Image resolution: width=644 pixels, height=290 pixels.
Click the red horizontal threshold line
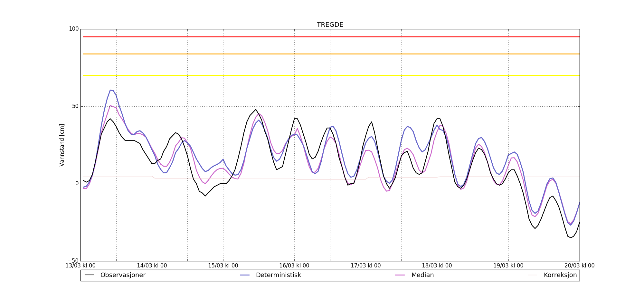[x=322, y=37]
